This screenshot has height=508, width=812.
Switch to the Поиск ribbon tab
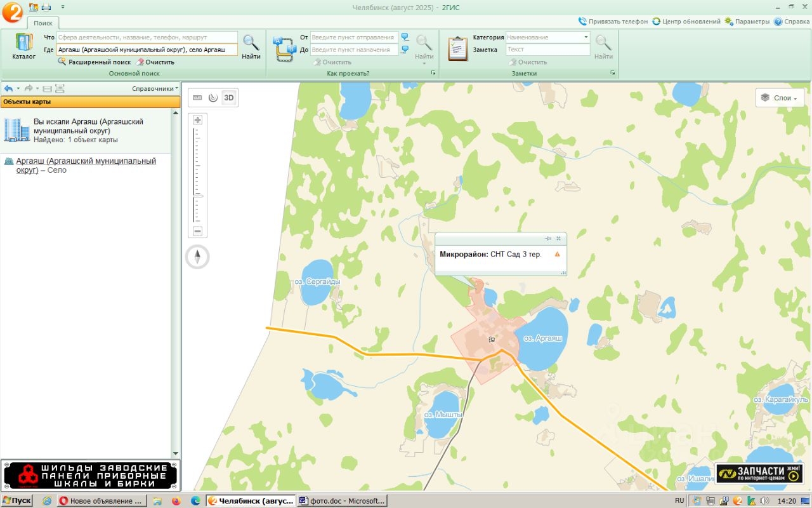click(43, 23)
